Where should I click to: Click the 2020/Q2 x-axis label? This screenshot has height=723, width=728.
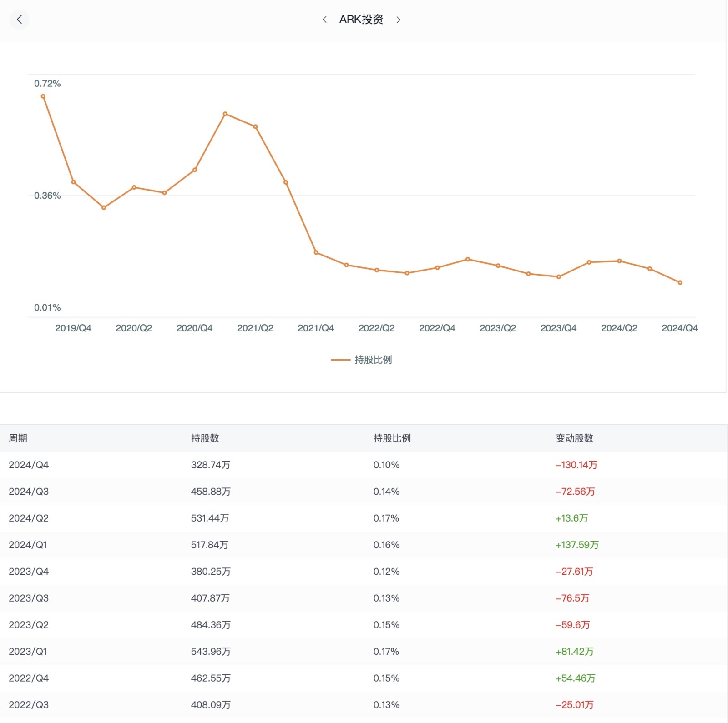[134, 328]
